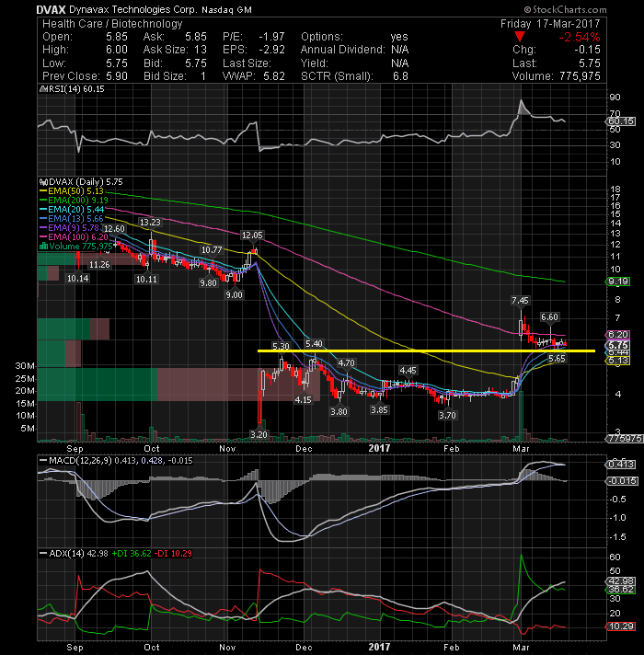Image resolution: width=644 pixels, height=655 pixels.
Task: Click the 10.77 price annotation
Action: pyautogui.click(x=212, y=250)
